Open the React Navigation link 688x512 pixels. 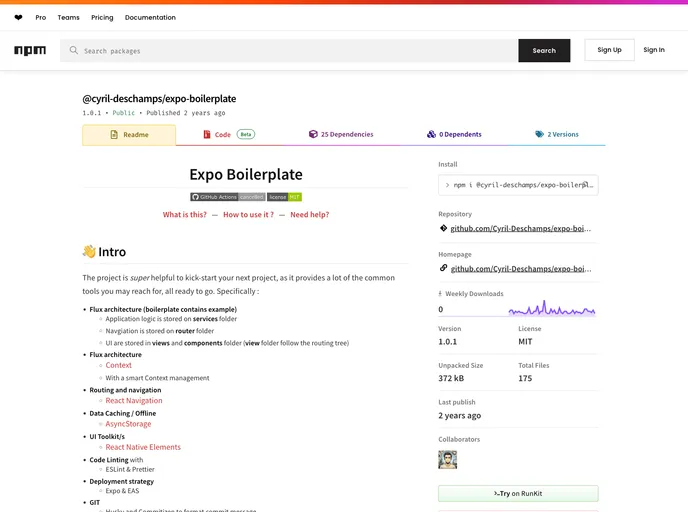134,401
